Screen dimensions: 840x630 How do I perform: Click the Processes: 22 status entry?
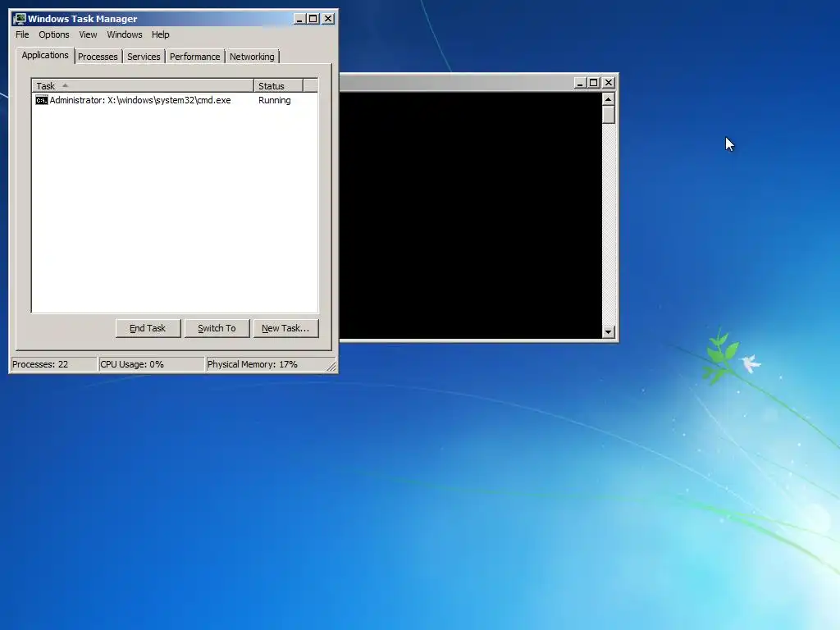tap(53, 364)
